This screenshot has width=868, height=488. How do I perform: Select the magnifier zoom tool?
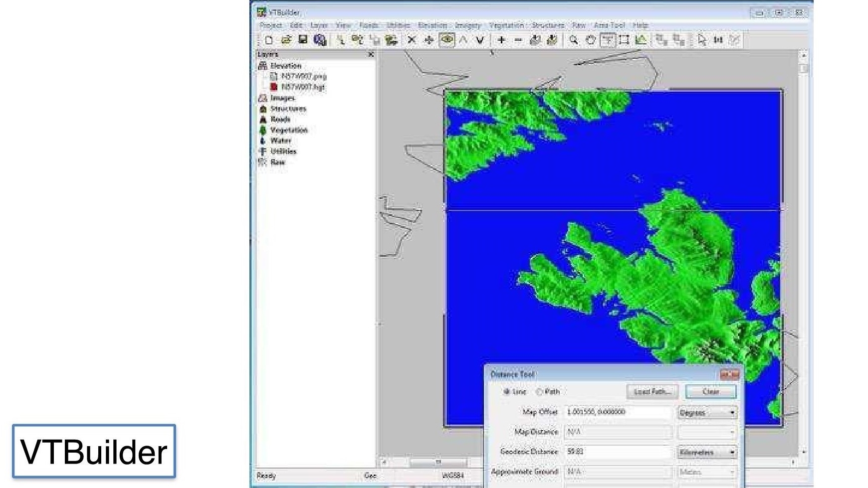(574, 40)
